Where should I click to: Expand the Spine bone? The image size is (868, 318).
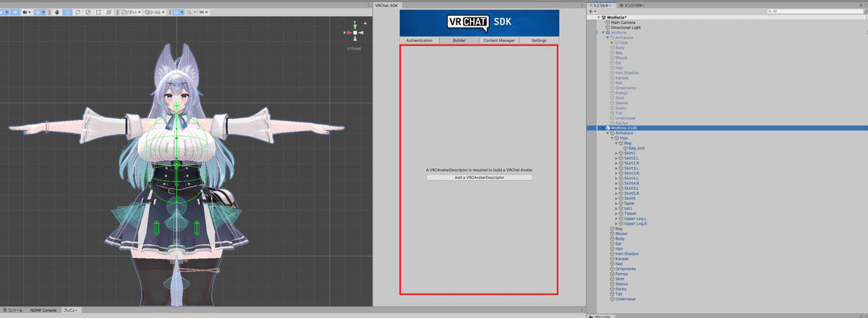pyautogui.click(x=616, y=204)
